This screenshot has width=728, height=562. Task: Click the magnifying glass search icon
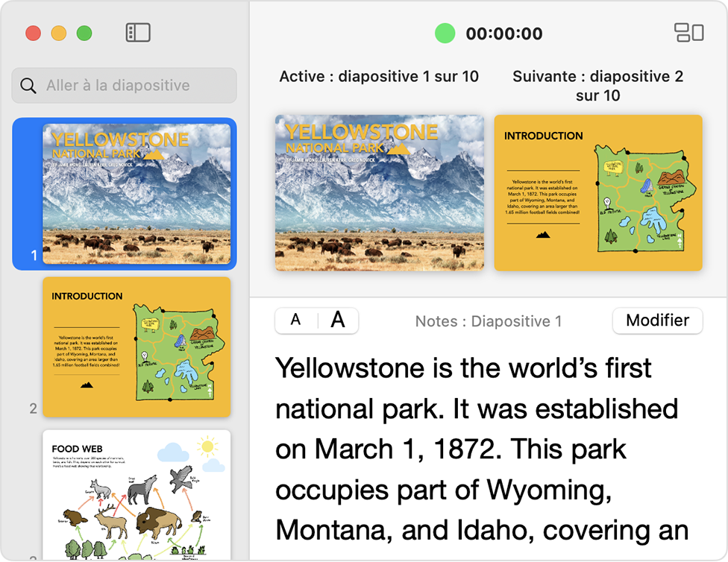click(28, 86)
